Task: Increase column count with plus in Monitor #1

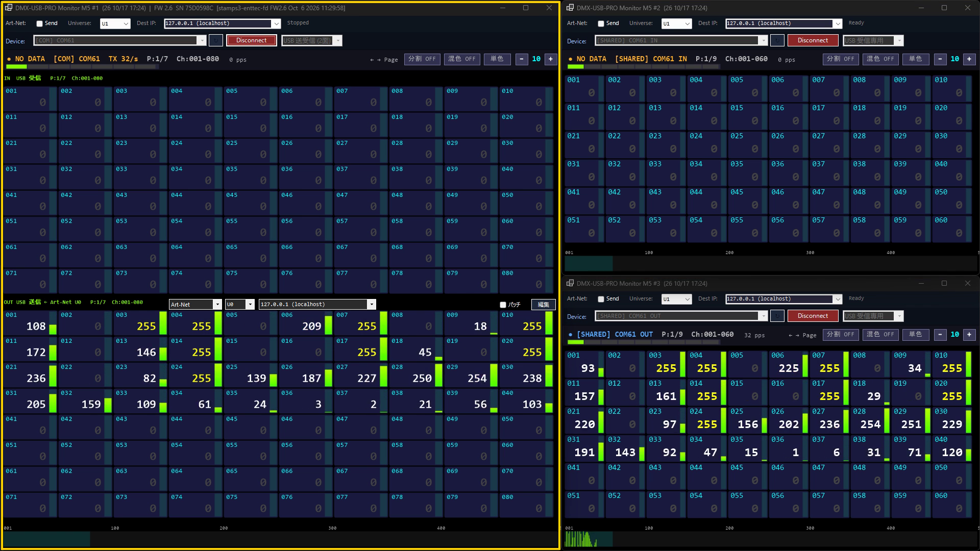Action: click(551, 59)
